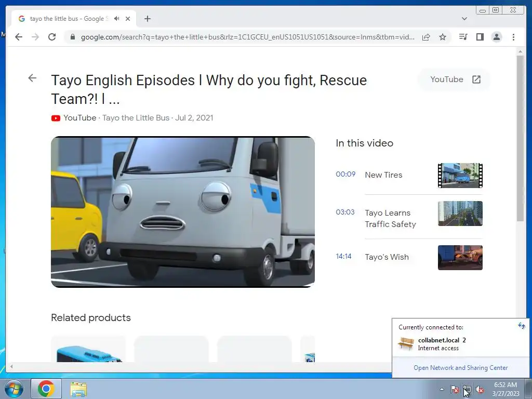Click the address bar URL
The image size is (532, 399).
[247, 37]
